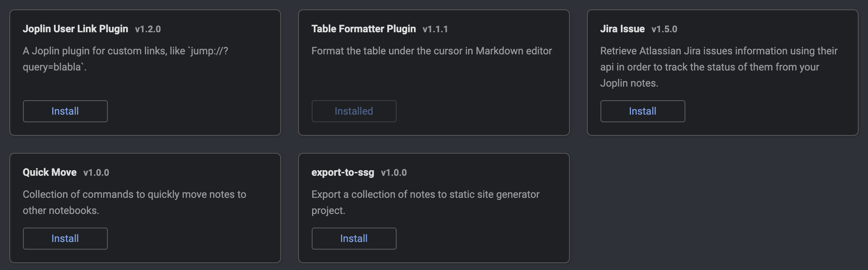This screenshot has height=270, width=868.
Task: Click the Table Formatter Plugin title
Action: pos(364,29)
